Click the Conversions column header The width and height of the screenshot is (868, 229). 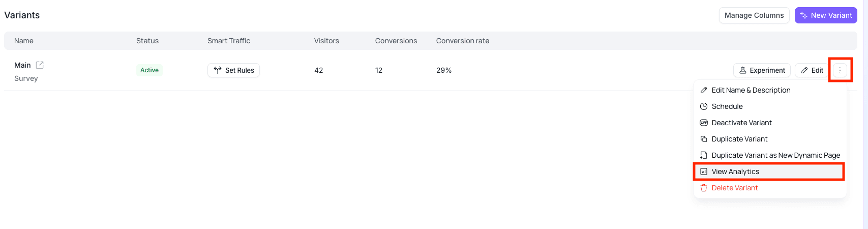pos(396,41)
